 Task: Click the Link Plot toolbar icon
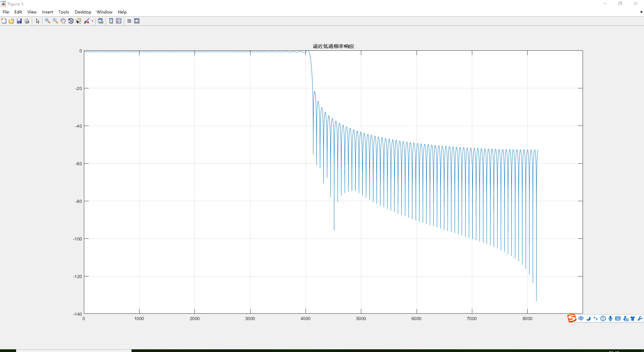pyautogui.click(x=100, y=21)
